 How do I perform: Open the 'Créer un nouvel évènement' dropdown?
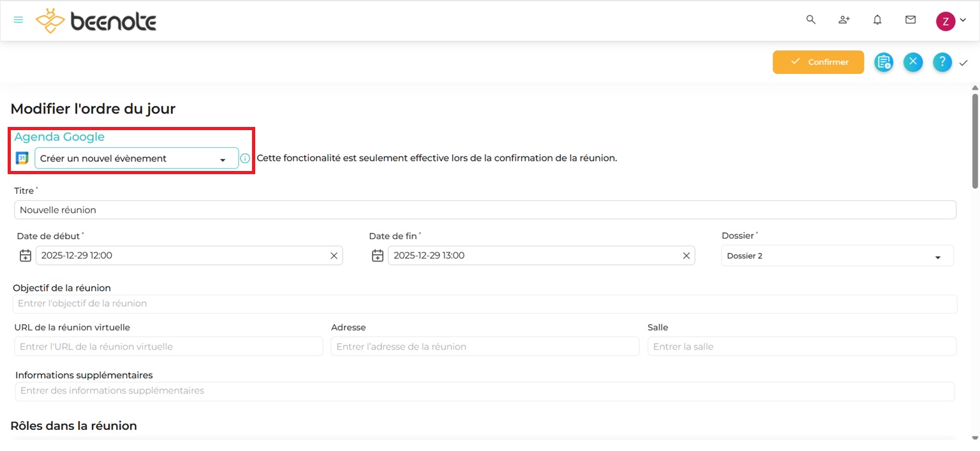click(x=135, y=158)
